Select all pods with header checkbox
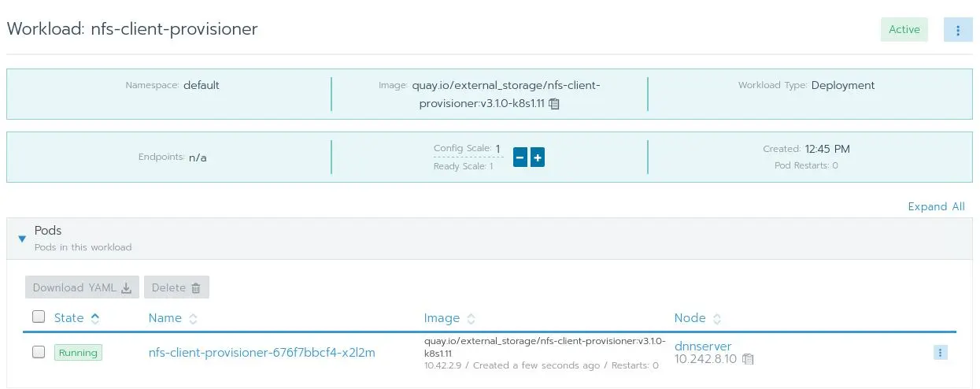This screenshot has width=980, height=389. click(x=39, y=317)
